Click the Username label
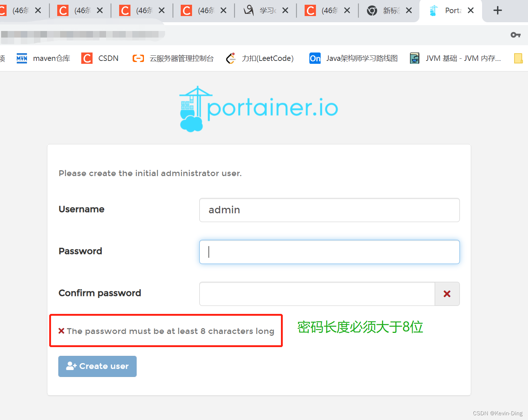 [82, 209]
